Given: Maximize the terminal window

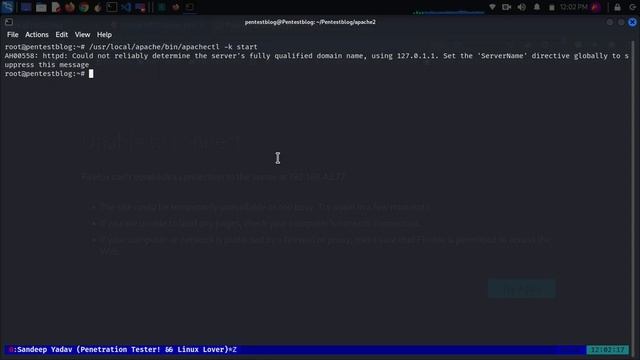Looking at the screenshot, I should 621,22.
